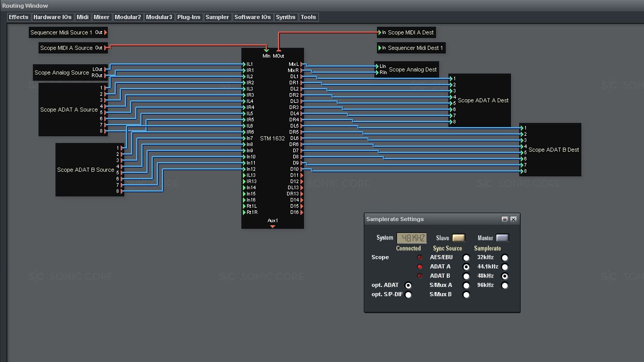Set sync to Master mode
Viewport: 644px width, 362px height.
click(x=502, y=238)
